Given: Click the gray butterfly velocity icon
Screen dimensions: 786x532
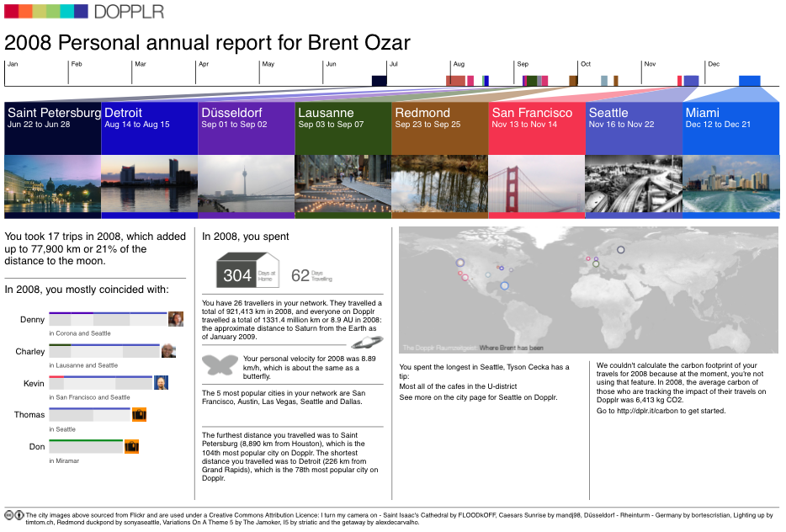Looking at the screenshot, I should (x=220, y=364).
